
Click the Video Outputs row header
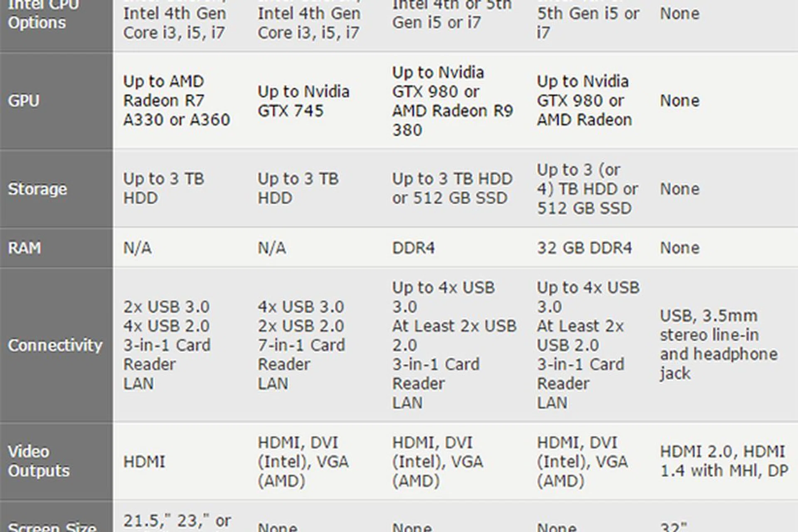[39, 461]
